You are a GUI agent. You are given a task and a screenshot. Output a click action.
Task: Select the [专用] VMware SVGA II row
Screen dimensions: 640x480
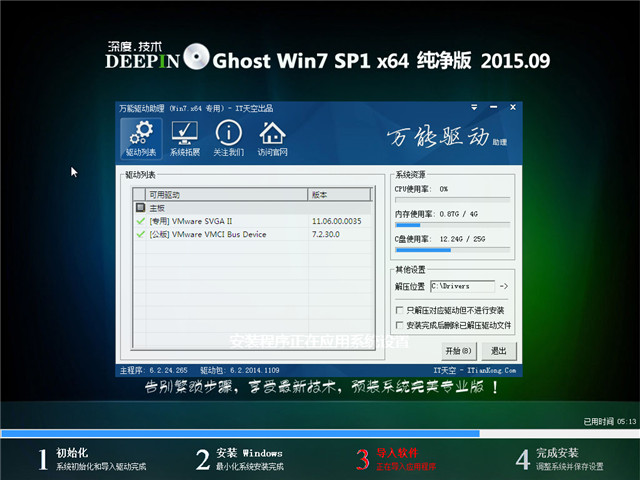pos(253,221)
